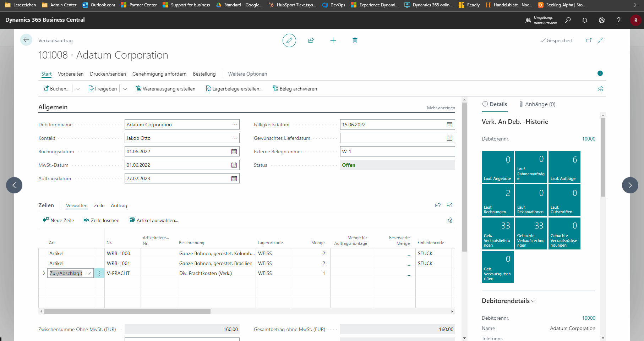Open Weitere Optionen menu

(x=247, y=74)
